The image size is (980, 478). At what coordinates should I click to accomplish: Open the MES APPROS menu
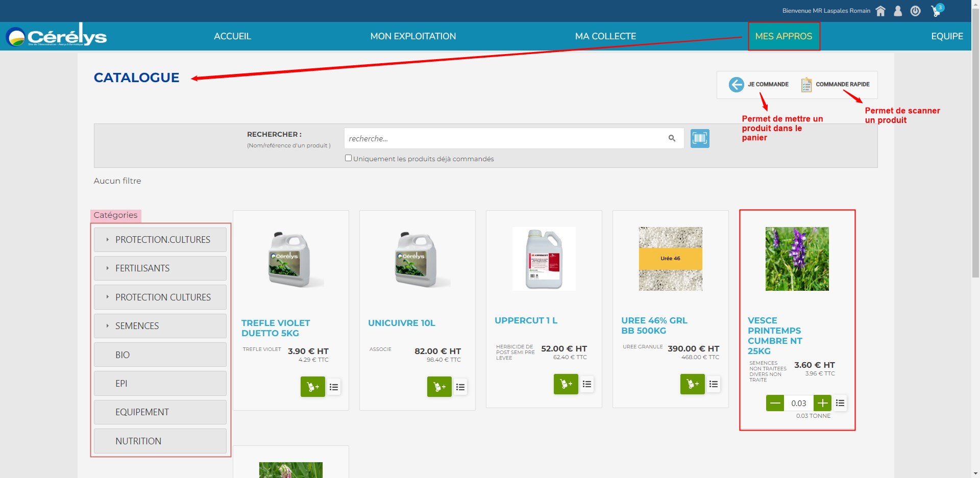(783, 36)
